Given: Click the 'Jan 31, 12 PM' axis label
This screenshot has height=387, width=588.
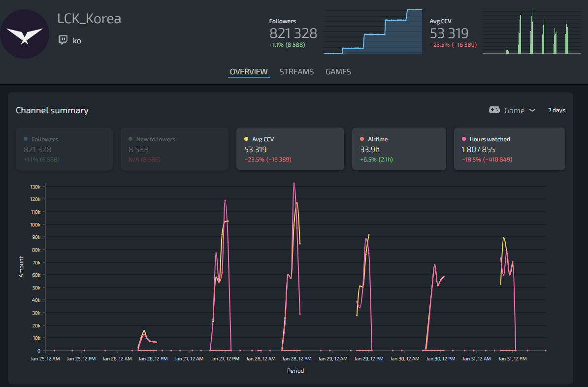Looking at the screenshot, I should (513, 359).
